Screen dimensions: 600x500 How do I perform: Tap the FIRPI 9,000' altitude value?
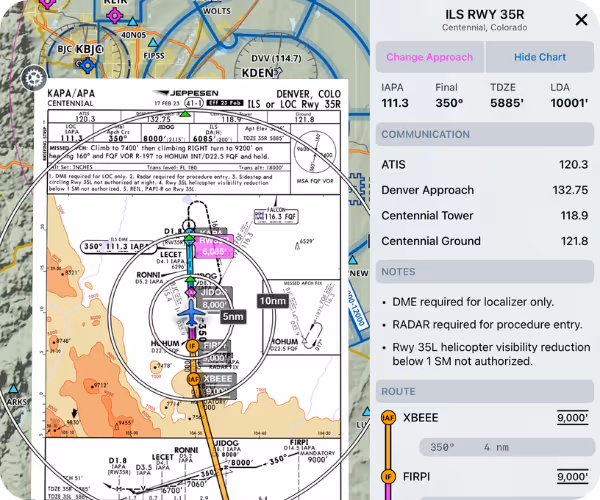[x=572, y=477]
